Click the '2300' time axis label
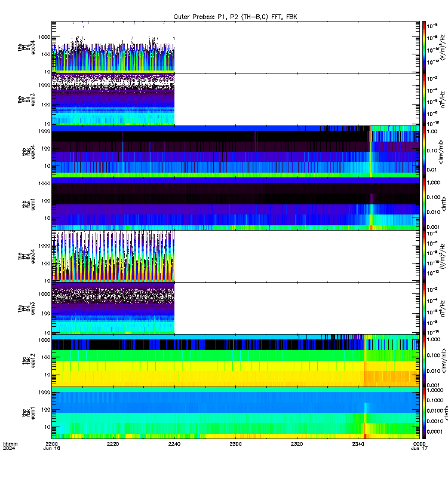 click(x=235, y=444)
